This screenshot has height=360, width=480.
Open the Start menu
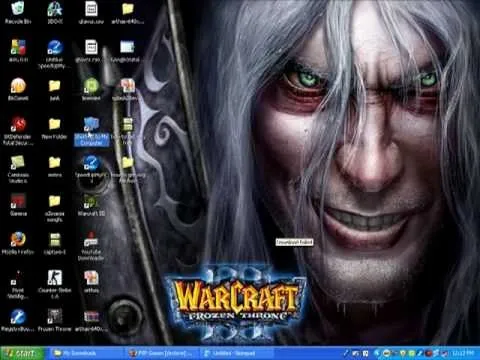(22, 353)
